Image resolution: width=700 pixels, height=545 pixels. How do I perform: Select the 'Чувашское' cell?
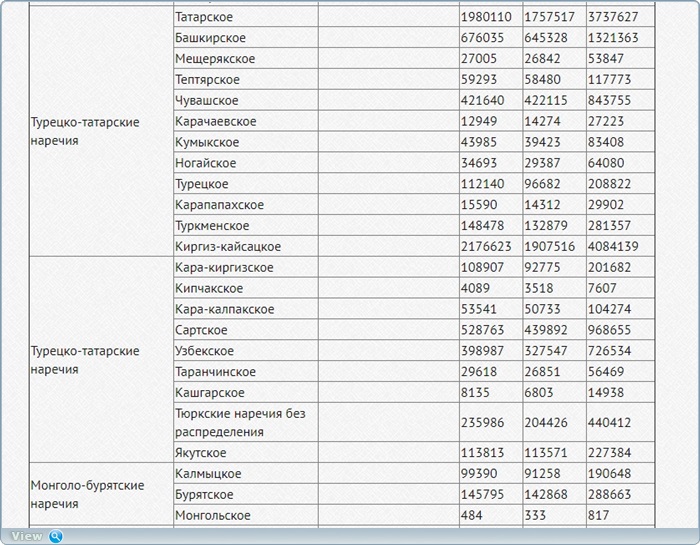(246, 100)
